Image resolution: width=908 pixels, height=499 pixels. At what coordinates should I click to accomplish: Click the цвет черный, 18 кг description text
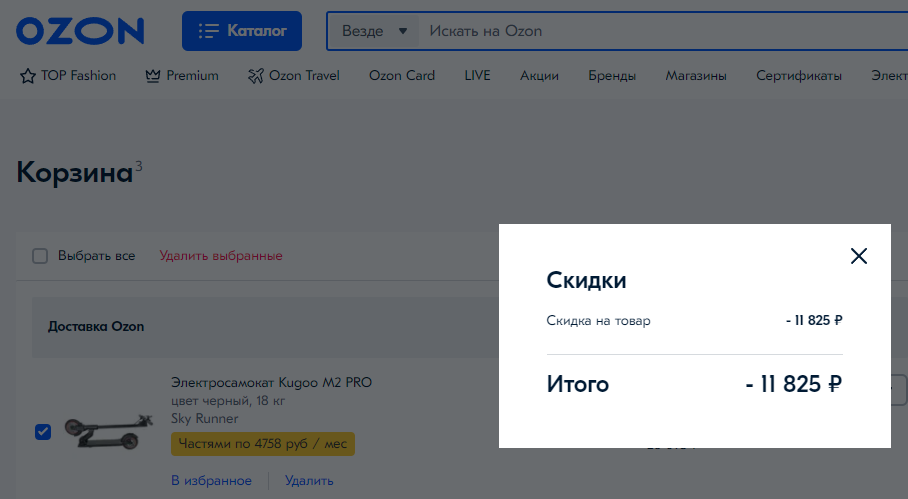[x=228, y=401]
